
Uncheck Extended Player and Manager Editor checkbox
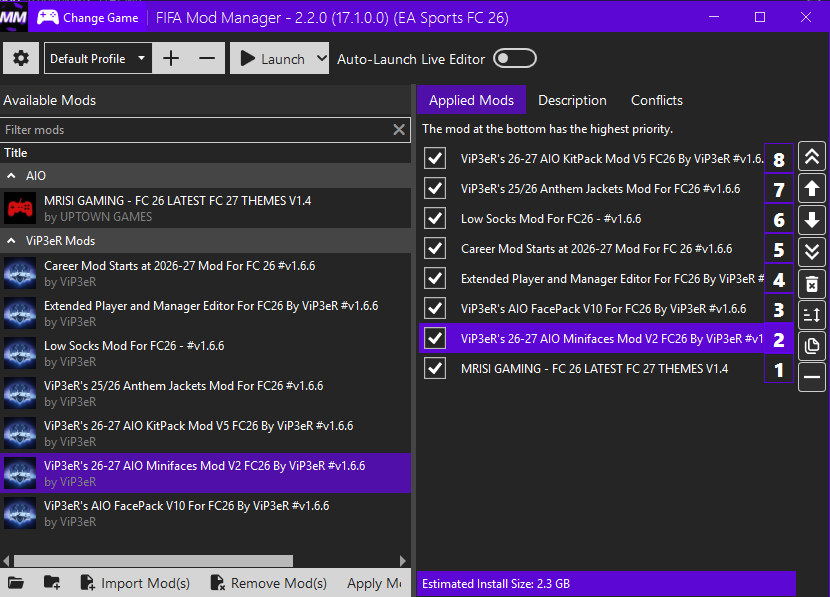435,278
